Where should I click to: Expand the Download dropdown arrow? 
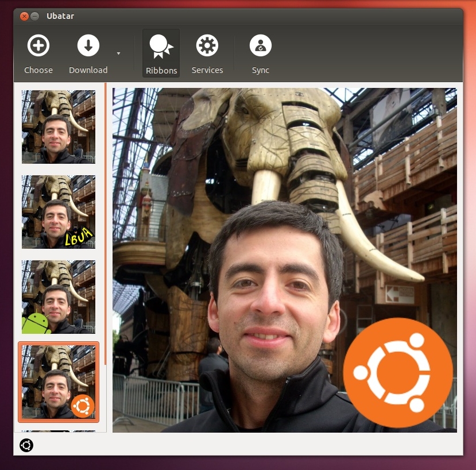pyautogui.click(x=118, y=53)
